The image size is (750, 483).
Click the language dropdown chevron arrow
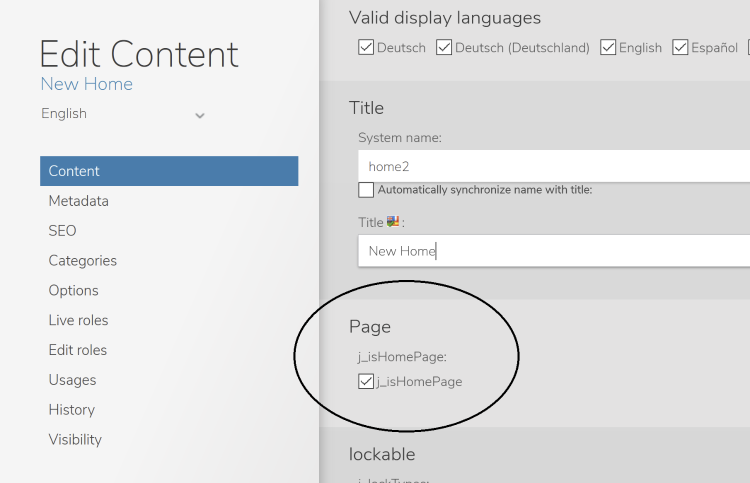click(200, 115)
